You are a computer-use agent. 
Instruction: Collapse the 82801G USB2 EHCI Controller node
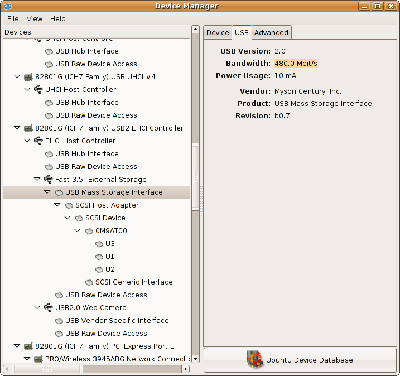click(x=17, y=128)
